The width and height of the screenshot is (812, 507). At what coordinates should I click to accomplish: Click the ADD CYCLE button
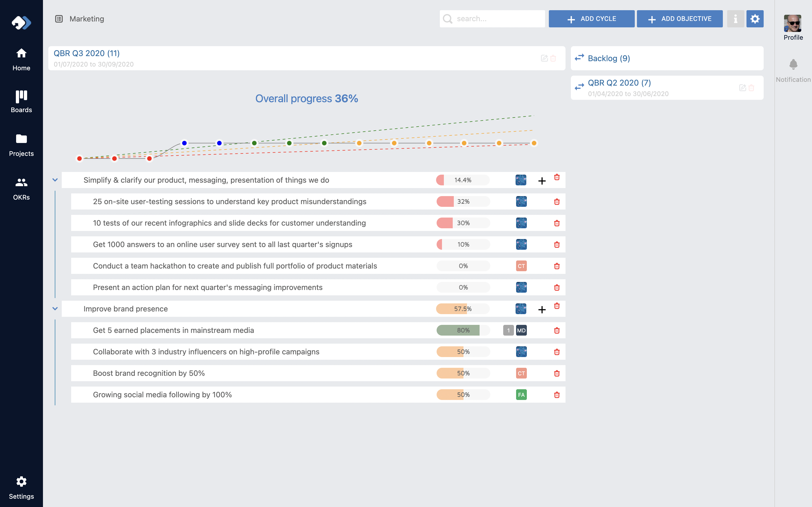pos(591,19)
